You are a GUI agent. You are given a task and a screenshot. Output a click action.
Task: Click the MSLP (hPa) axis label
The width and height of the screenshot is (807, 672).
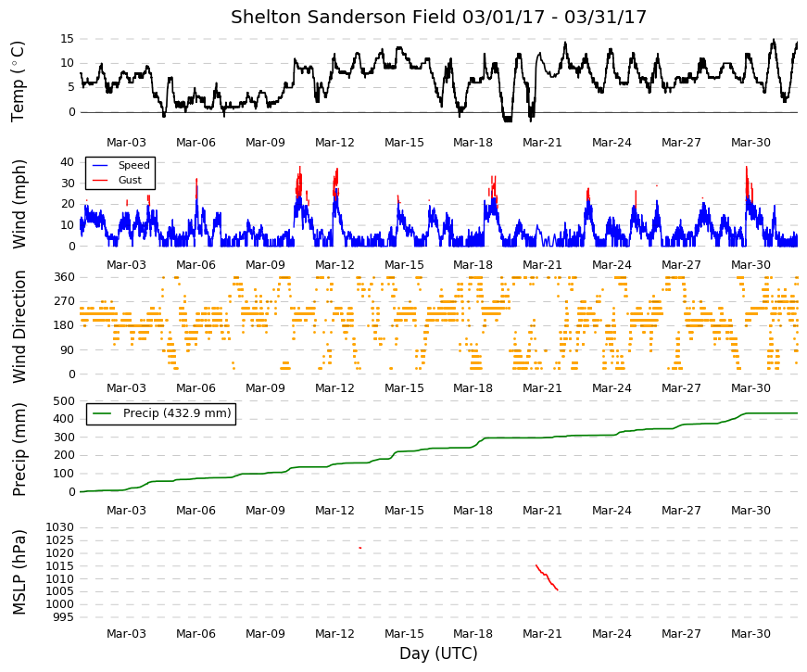(x=18, y=572)
